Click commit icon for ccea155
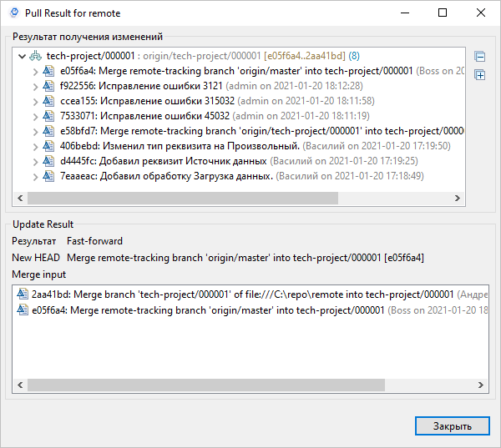Image resolution: width=501 pixels, height=448 pixels. (49, 101)
